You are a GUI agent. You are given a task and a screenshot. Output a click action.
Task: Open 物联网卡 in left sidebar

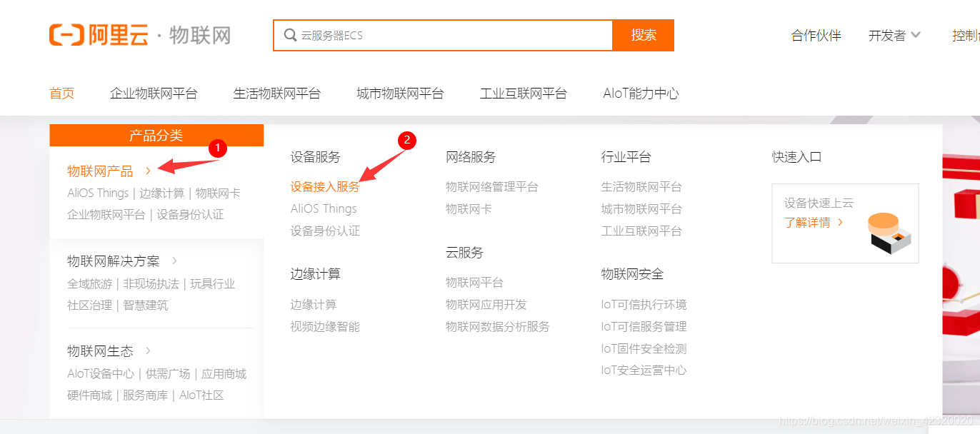coord(218,193)
